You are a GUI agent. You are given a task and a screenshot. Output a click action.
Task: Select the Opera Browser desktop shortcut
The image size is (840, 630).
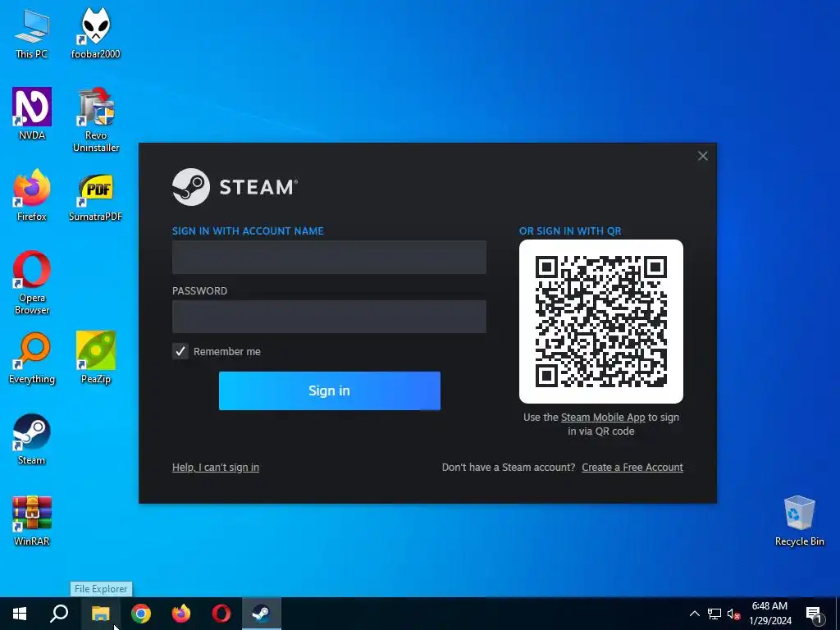click(32, 282)
